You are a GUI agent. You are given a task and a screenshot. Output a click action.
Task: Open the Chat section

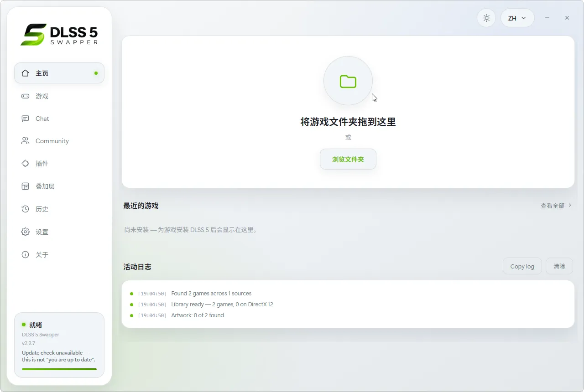[x=59, y=119]
